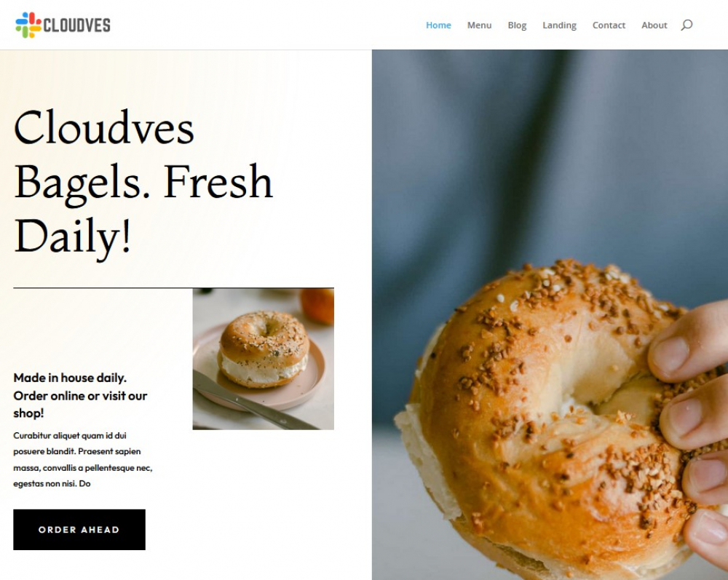The width and height of the screenshot is (728, 580).
Task: Click the small bagel on plate thumbnail
Action: (x=264, y=359)
